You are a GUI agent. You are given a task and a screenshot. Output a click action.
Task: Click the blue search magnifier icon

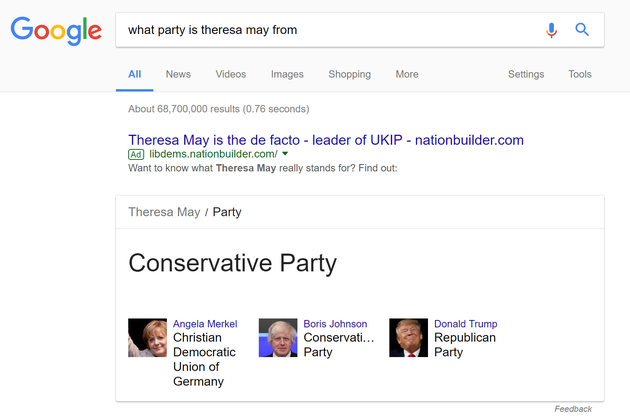tap(582, 30)
